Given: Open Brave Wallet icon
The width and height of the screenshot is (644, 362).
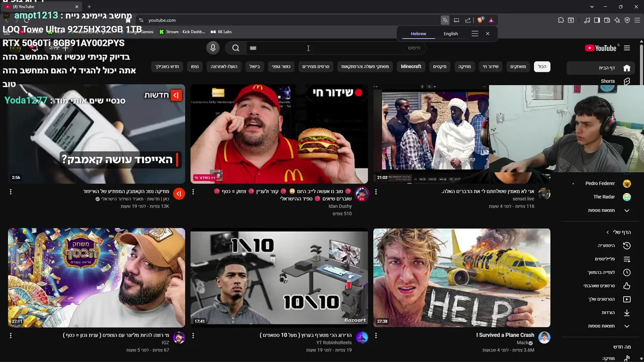Looking at the screenshot, I should coord(607,20).
